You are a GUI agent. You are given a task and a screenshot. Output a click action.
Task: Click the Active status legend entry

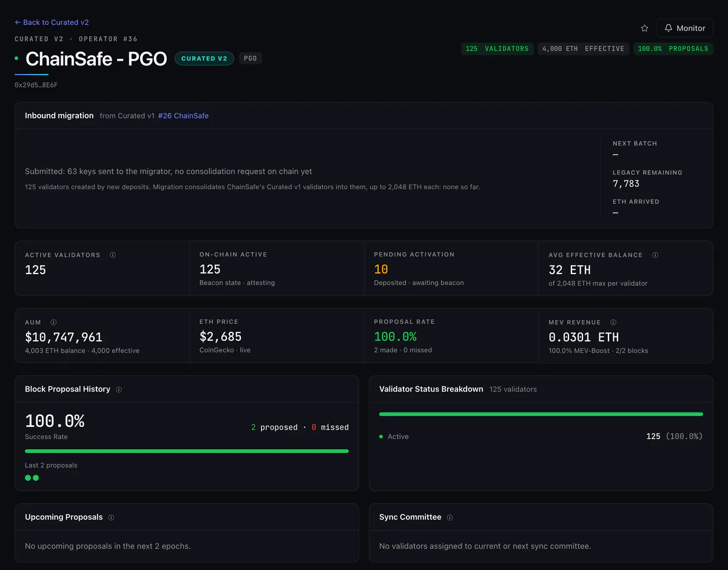394,437
